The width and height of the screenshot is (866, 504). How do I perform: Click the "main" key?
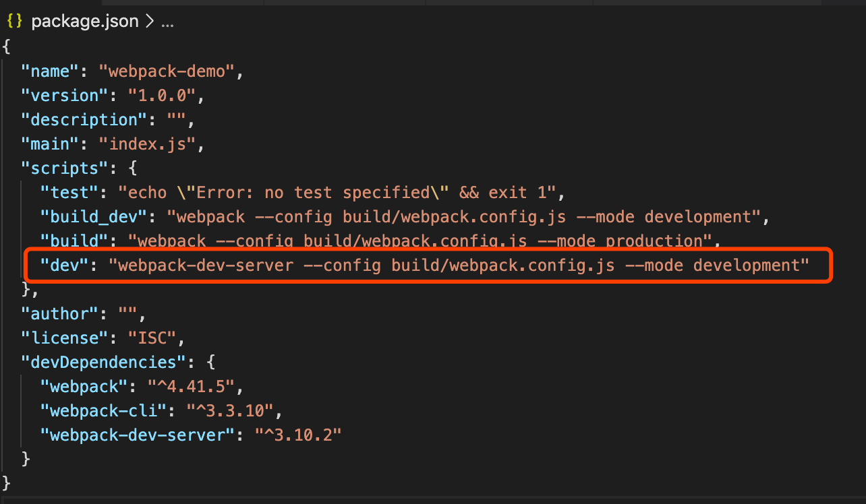pos(51,144)
